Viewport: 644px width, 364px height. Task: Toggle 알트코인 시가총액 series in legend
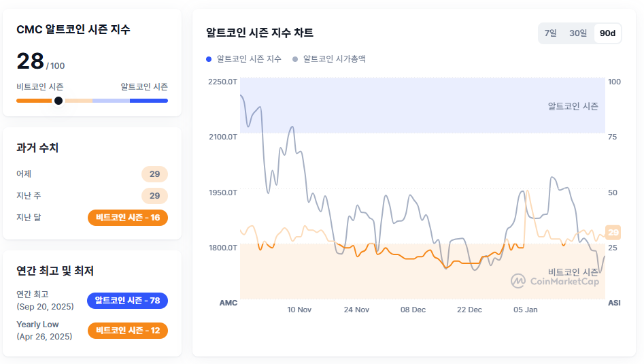[335, 59]
